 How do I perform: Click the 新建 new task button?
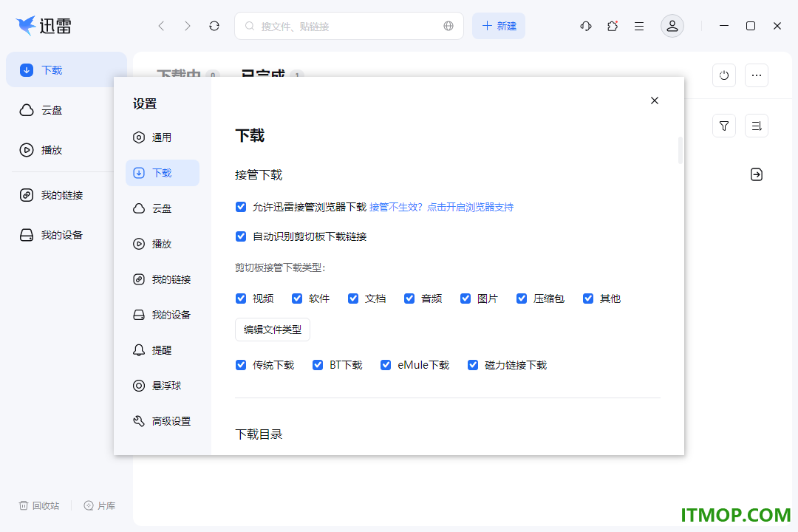click(x=499, y=26)
